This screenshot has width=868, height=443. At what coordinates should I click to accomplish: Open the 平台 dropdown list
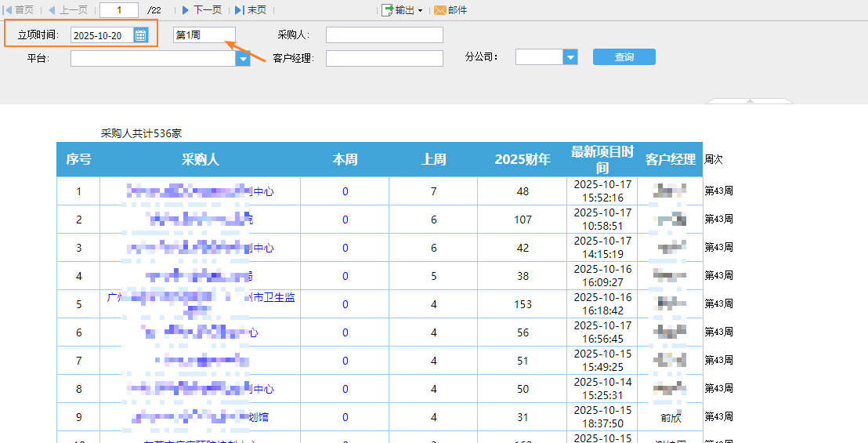[243, 59]
